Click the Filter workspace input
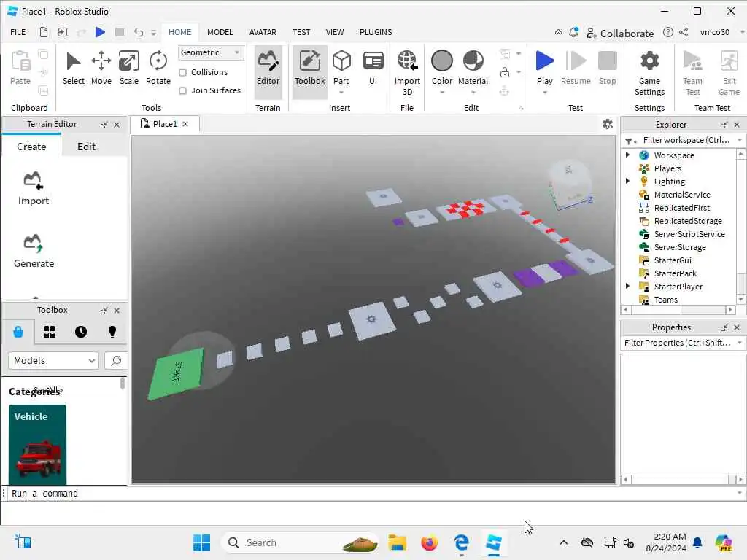Screen dimensions: 747x560 [686, 140]
